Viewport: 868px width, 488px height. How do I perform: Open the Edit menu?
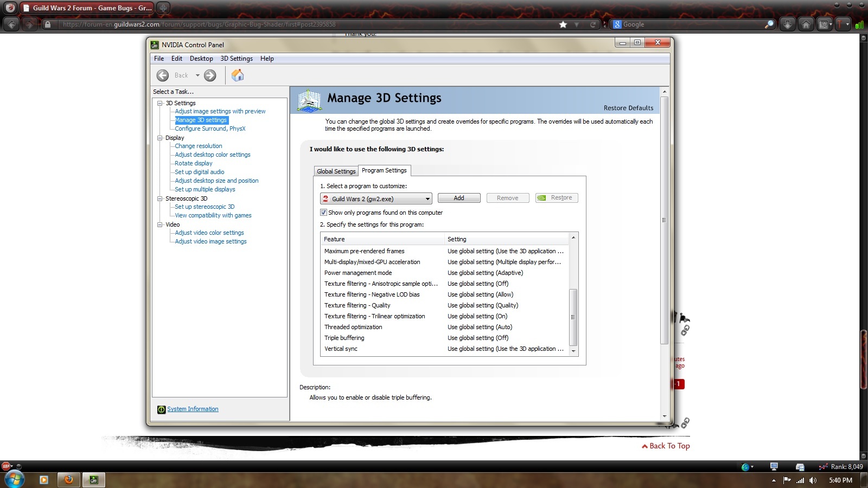coord(177,59)
